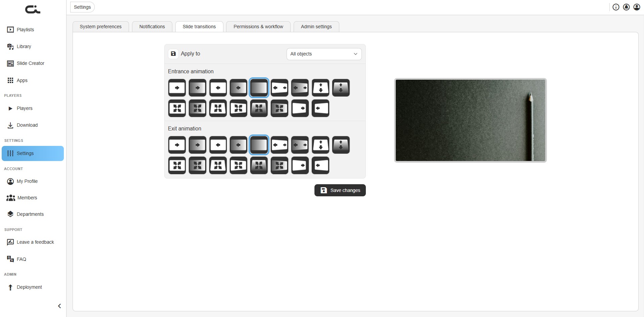644x317 pixels.
Task: Switch to System preferences tab
Action: pos(101,27)
